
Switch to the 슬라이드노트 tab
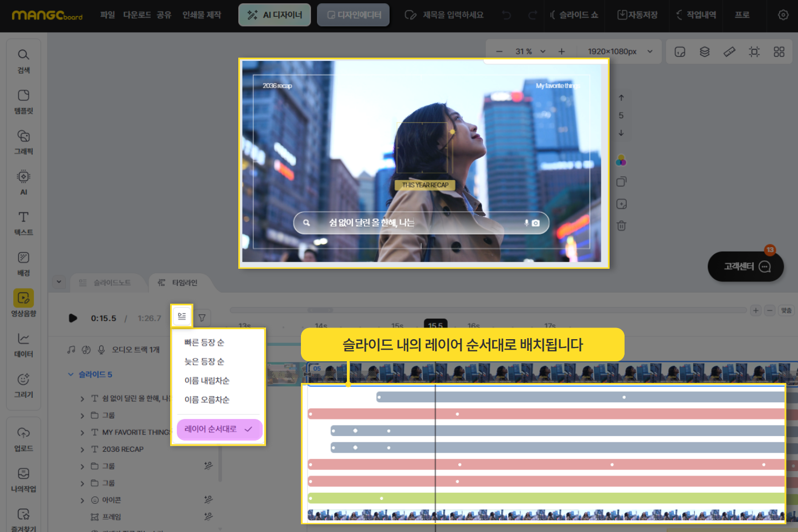click(x=105, y=283)
